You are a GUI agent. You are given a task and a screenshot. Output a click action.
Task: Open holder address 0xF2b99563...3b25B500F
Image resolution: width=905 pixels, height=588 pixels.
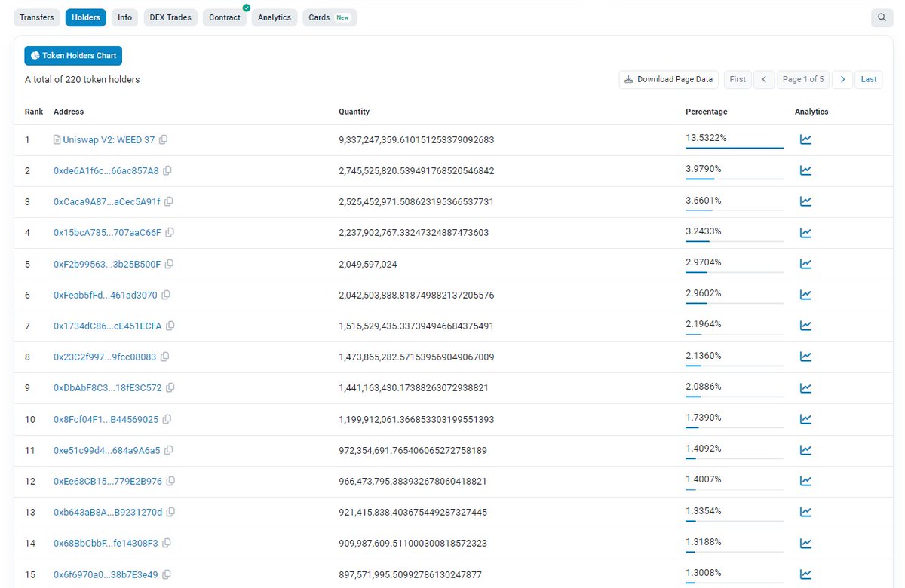point(107,264)
